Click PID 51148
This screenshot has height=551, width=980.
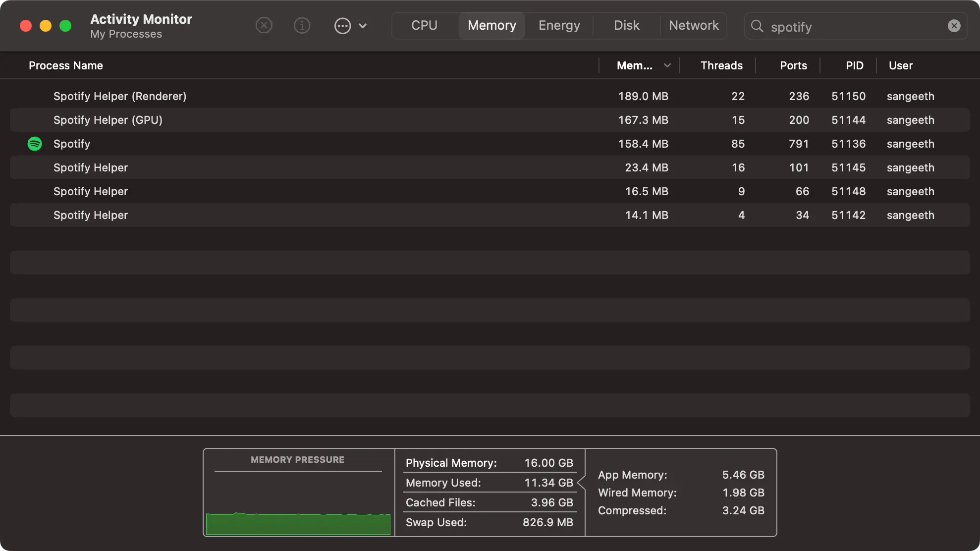coord(848,191)
